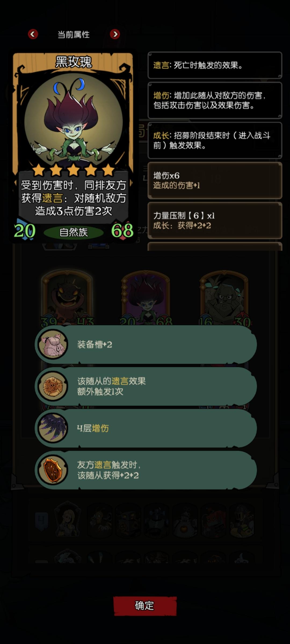The image size is (290, 644).
Task: Open the 4层增伤 equipment row
Action: tap(146, 428)
